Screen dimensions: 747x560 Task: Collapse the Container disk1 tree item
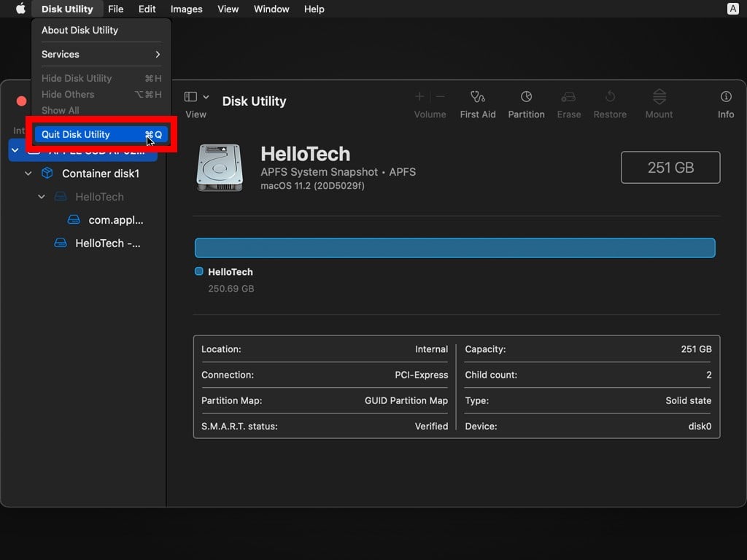(x=28, y=174)
